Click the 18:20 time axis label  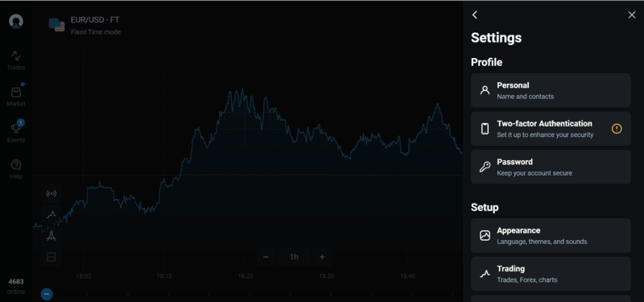pos(246,276)
